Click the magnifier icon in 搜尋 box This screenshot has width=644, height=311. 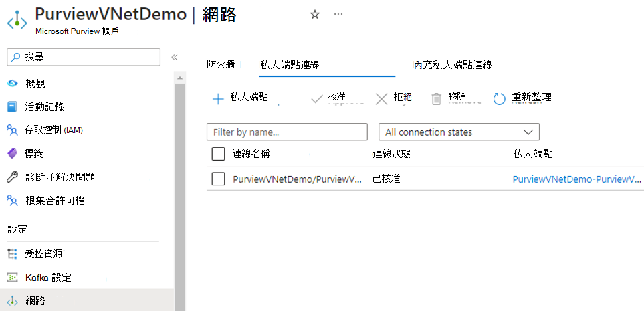click(x=16, y=57)
